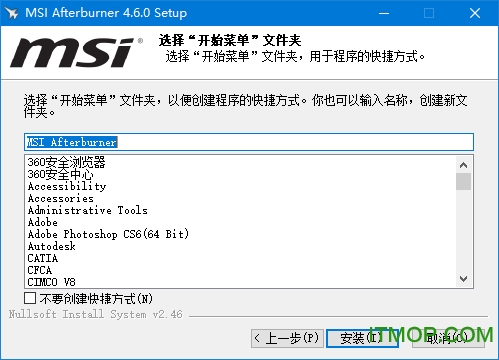
Task: Click the 取消(C) cancel button
Action: 448,338
